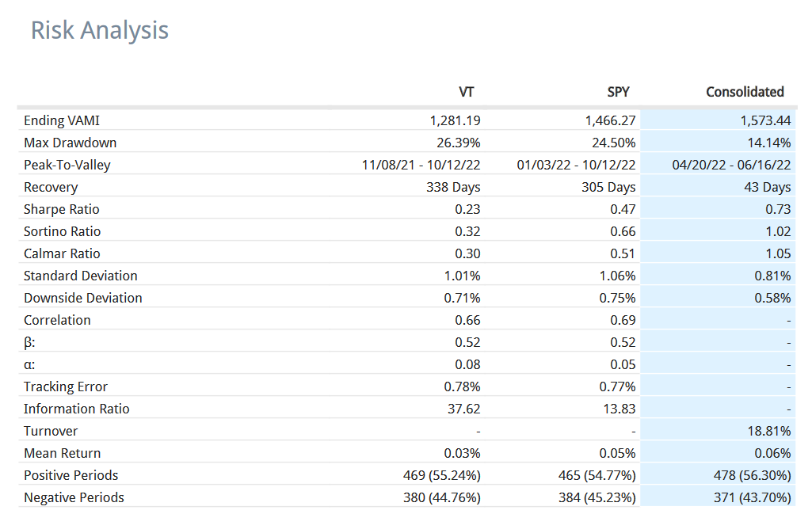Click the Positive Periods row label
This screenshot has height=514, width=812.
pos(71,476)
